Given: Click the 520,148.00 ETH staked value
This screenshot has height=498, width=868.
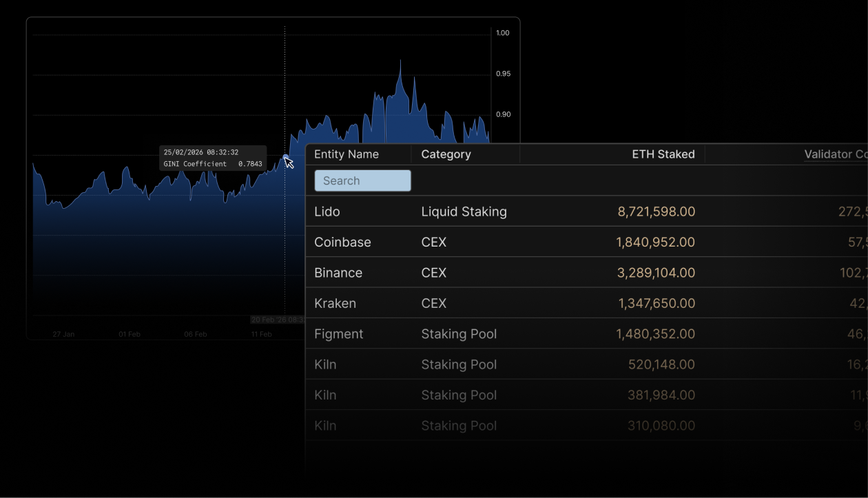Looking at the screenshot, I should [x=661, y=364].
